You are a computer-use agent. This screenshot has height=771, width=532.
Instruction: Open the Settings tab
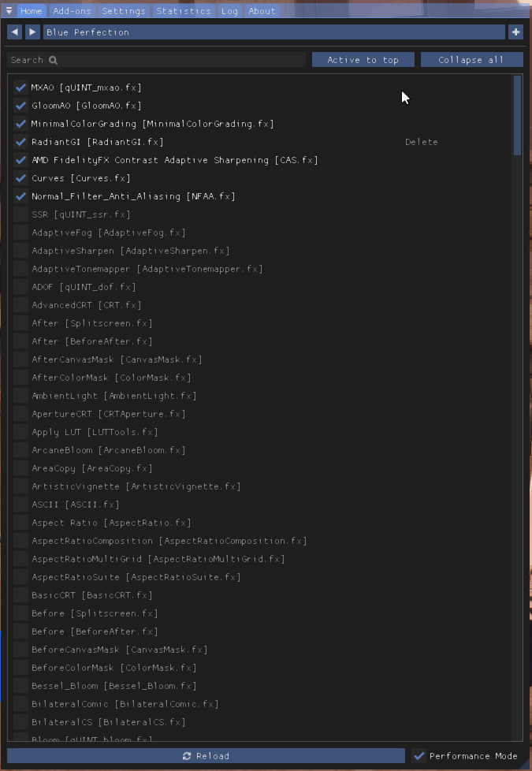124,11
